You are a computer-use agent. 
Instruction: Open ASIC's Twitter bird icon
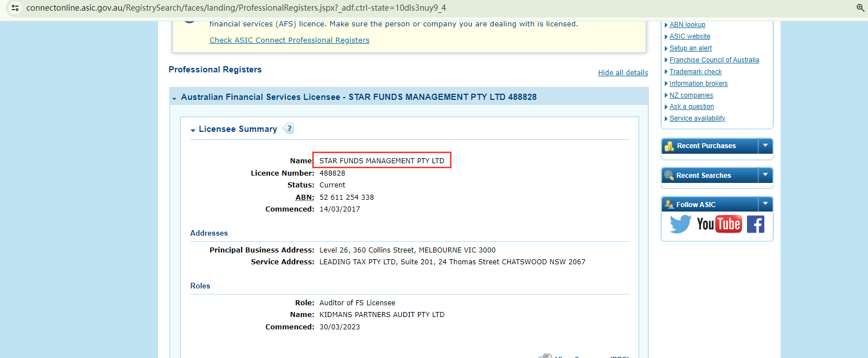click(681, 224)
